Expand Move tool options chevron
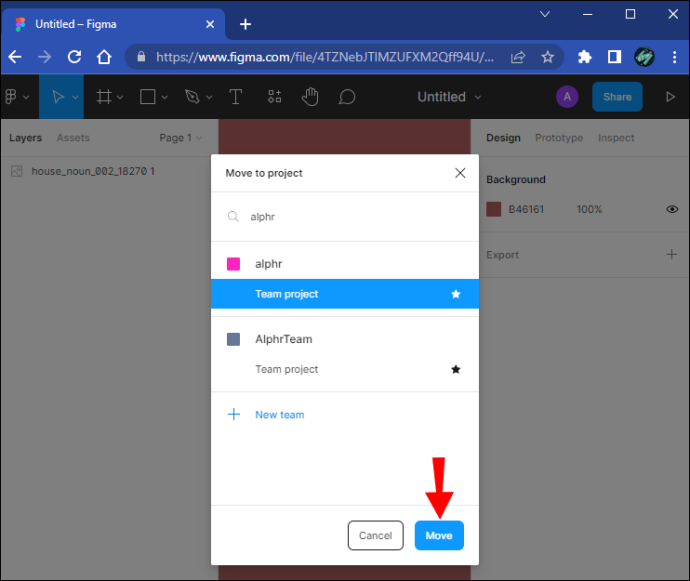This screenshot has width=690, height=581. click(x=75, y=97)
